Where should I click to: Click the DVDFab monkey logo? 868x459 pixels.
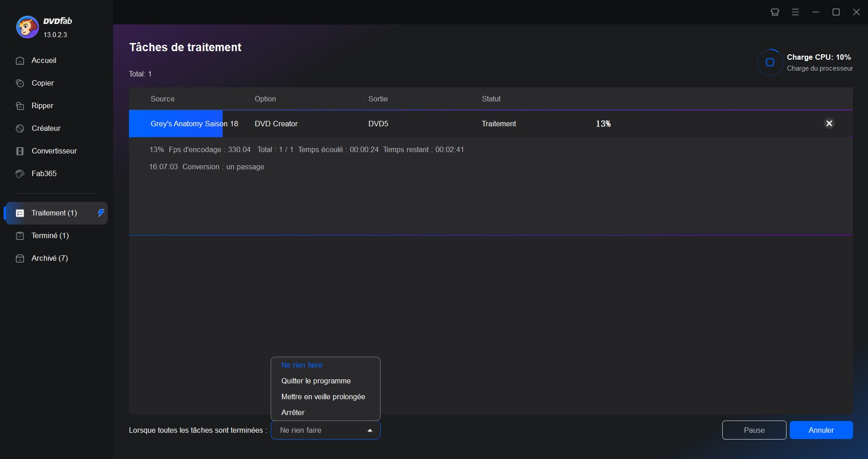point(27,27)
